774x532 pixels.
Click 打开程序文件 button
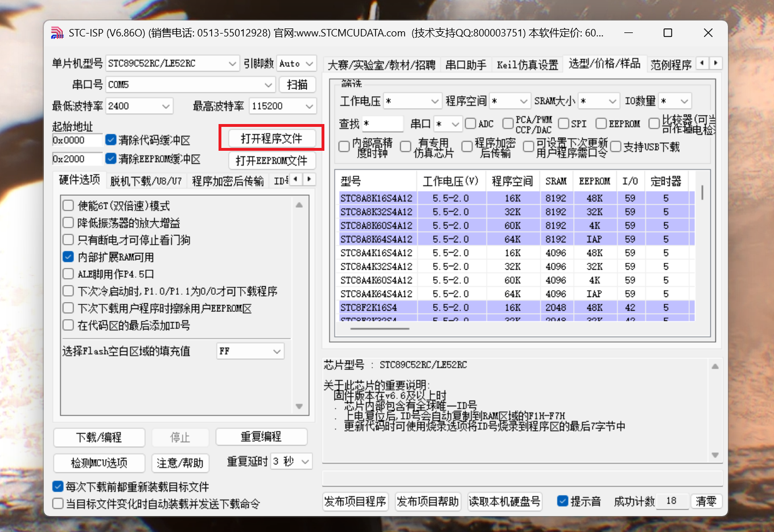[271, 138]
